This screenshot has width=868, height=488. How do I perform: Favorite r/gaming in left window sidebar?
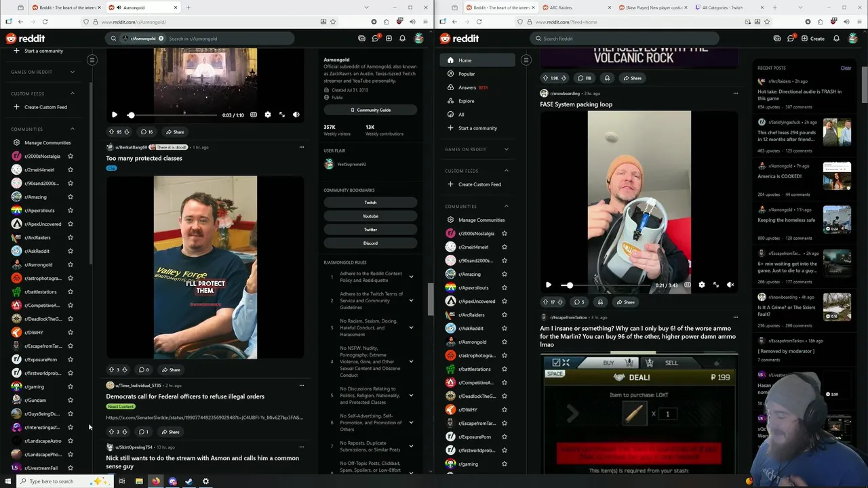pos(71,387)
